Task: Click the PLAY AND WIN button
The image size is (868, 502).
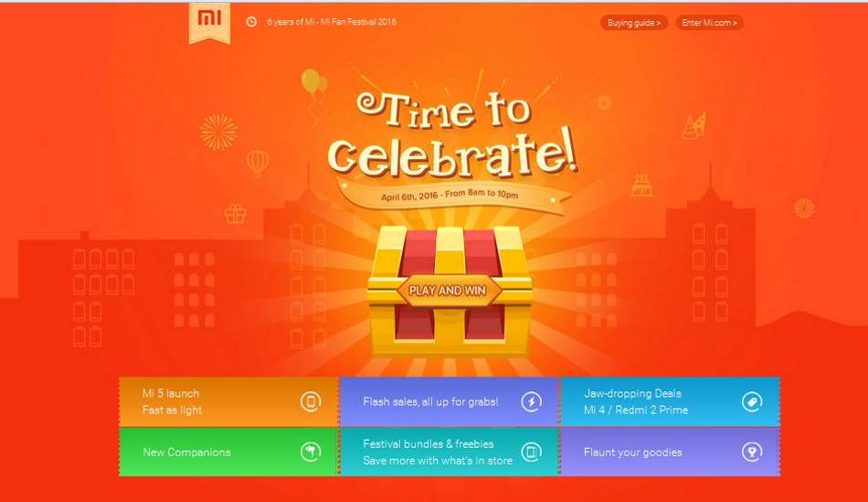Action: [448, 291]
